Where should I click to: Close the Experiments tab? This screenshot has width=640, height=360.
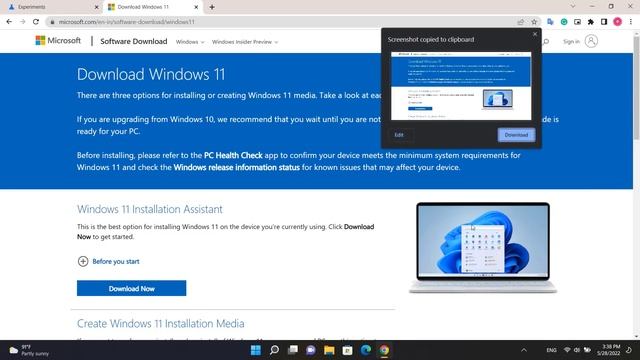pos(97,7)
